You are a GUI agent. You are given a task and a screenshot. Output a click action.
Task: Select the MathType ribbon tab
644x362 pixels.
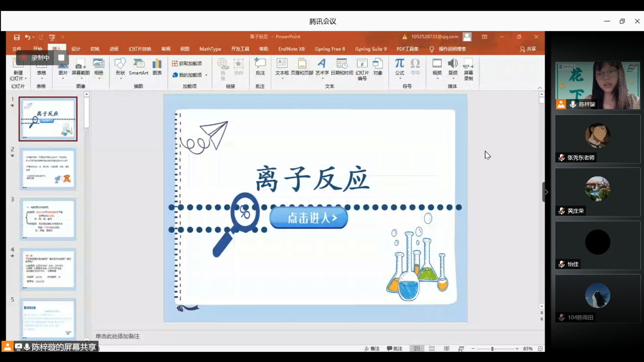tap(211, 49)
